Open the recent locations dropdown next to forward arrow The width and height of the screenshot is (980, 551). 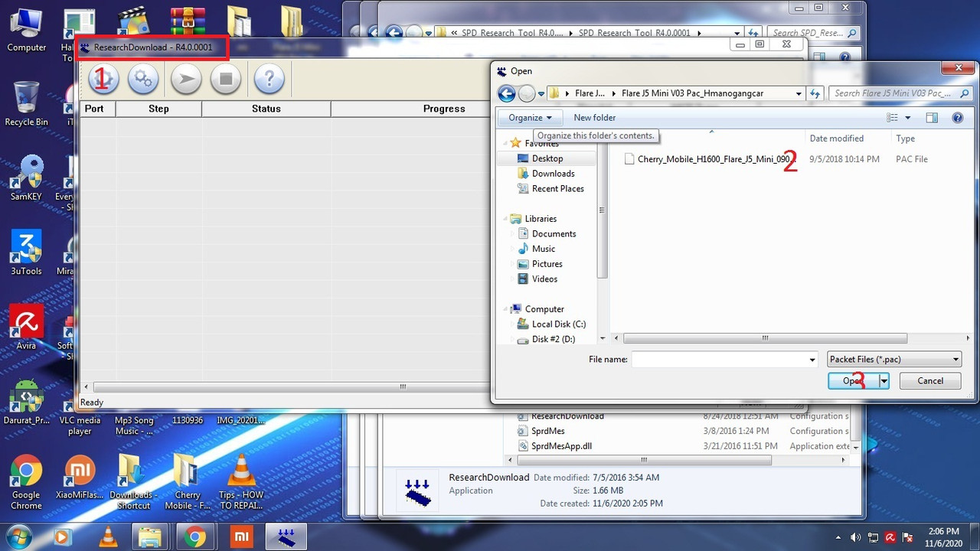[541, 94]
